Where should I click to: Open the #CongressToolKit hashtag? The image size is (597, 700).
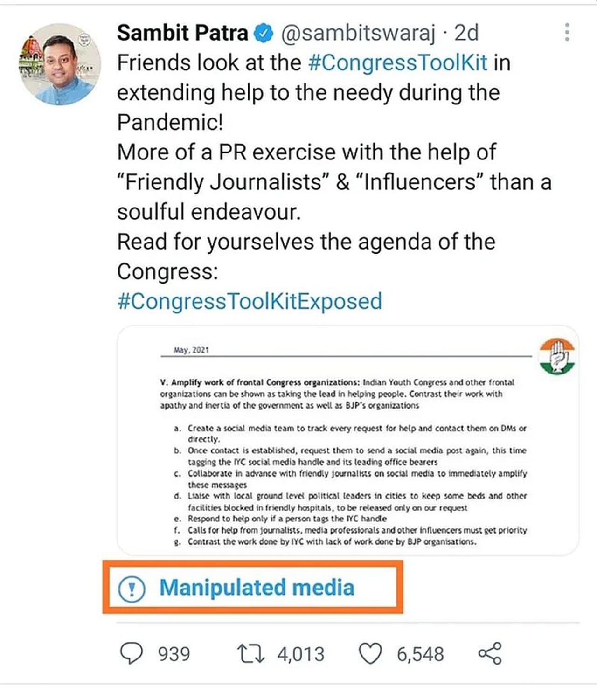(398, 62)
